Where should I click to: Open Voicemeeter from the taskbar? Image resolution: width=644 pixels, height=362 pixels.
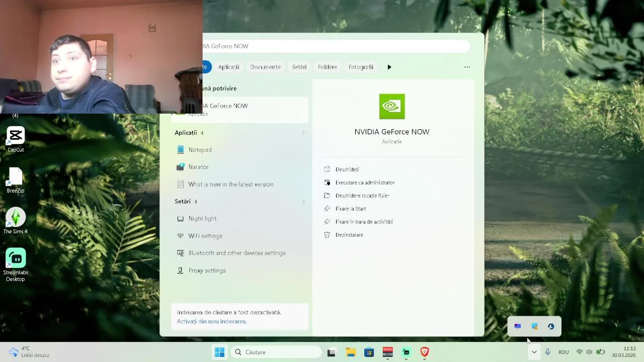(387, 352)
